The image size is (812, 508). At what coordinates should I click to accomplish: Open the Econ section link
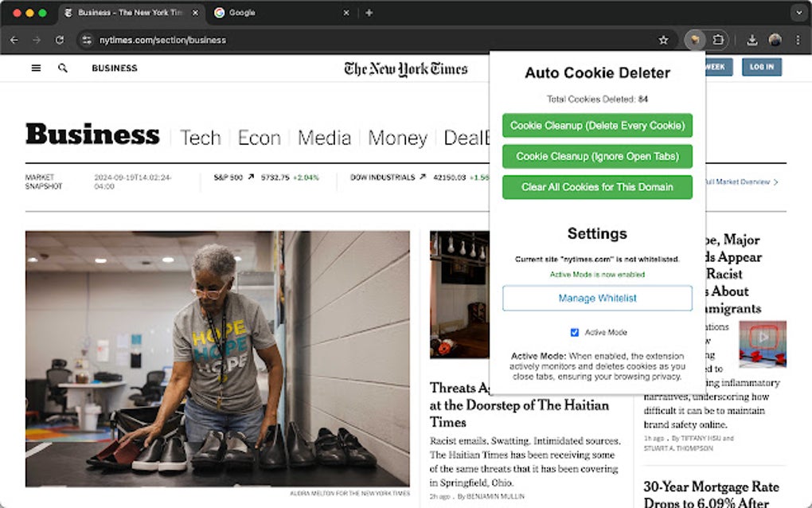259,138
